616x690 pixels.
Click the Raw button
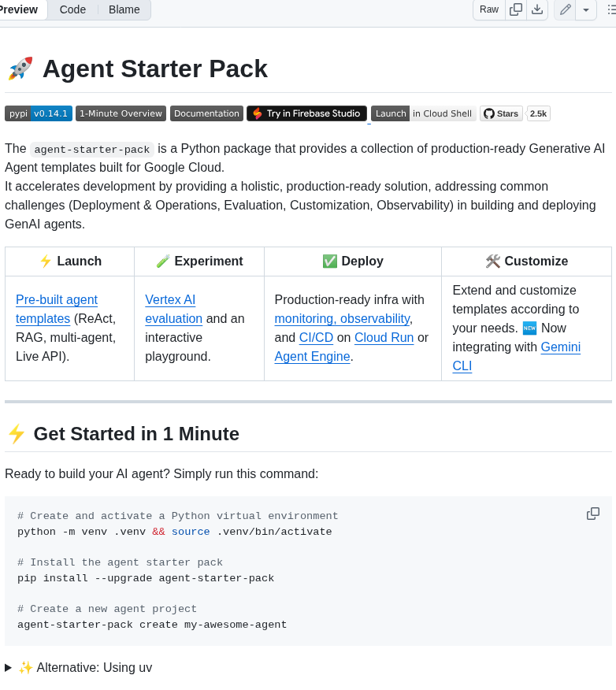(x=488, y=10)
